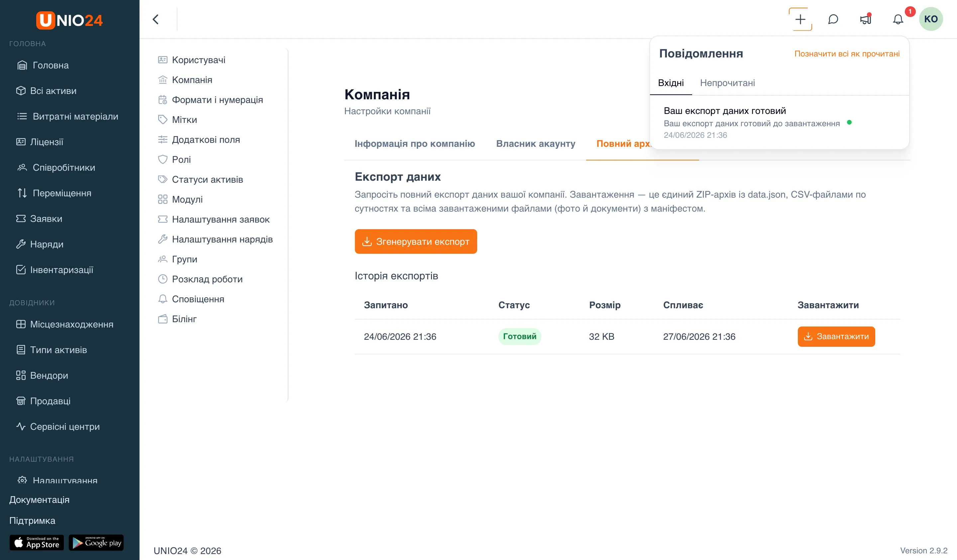Open Сповіщення settings
Screen dimensions: 957x560
(191, 299)
